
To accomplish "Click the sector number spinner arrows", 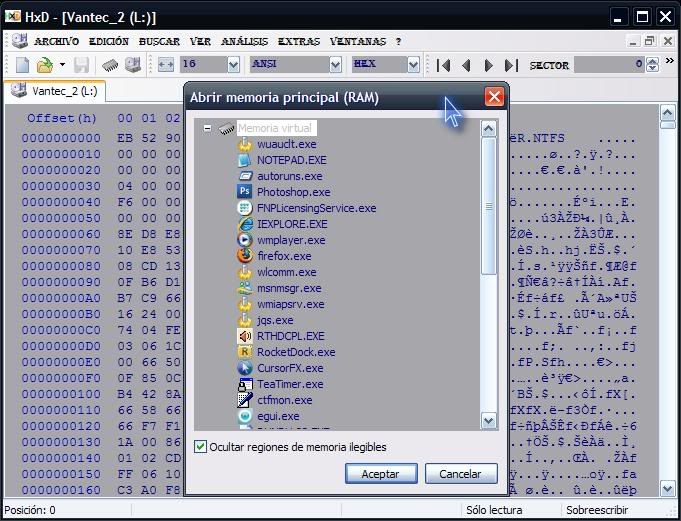I will tap(652, 65).
